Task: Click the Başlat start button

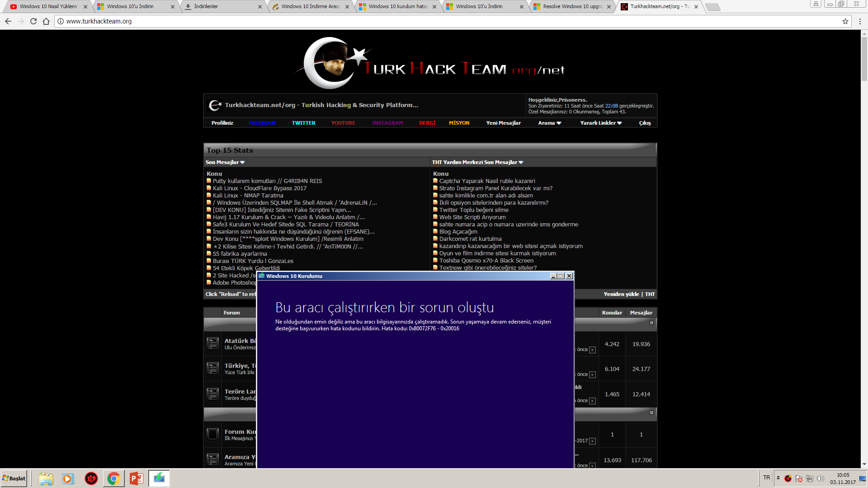Action: pyautogui.click(x=14, y=479)
